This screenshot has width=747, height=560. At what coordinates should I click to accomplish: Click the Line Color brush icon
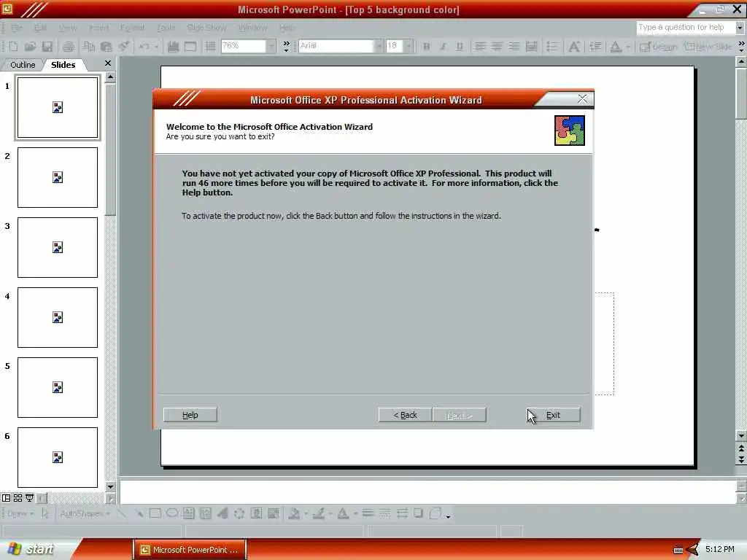[x=319, y=513]
